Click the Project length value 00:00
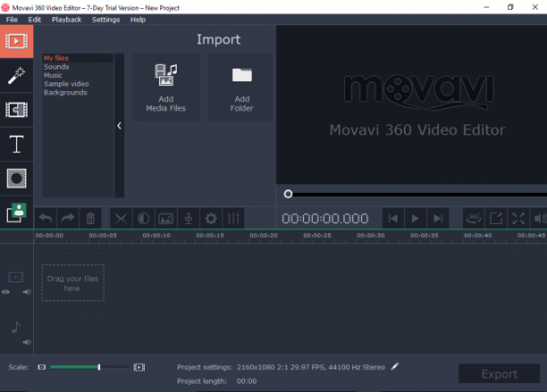Screen dimensions: 547x392 click(247, 381)
